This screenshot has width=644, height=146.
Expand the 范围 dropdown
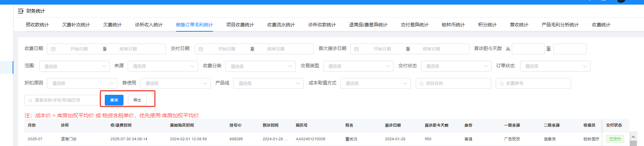coord(74,66)
